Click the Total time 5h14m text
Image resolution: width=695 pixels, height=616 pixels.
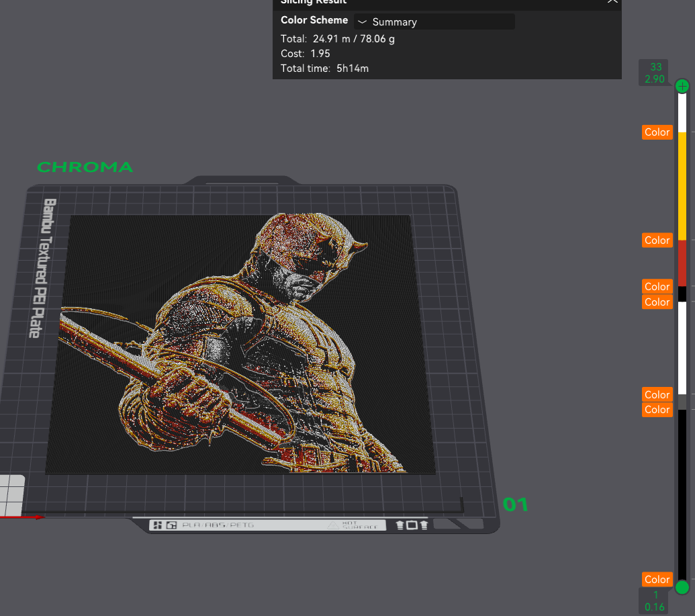(325, 69)
